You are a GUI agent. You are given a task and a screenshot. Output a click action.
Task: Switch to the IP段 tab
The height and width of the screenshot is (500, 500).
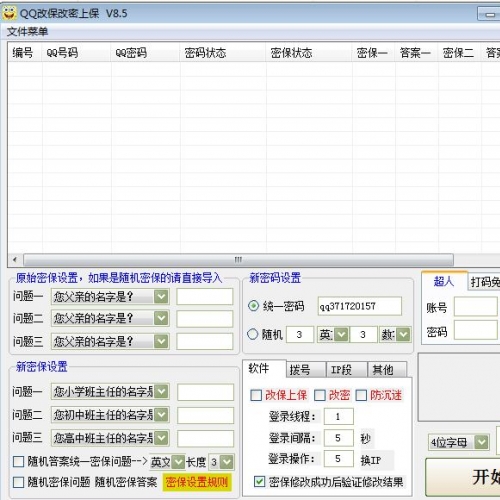(347, 370)
